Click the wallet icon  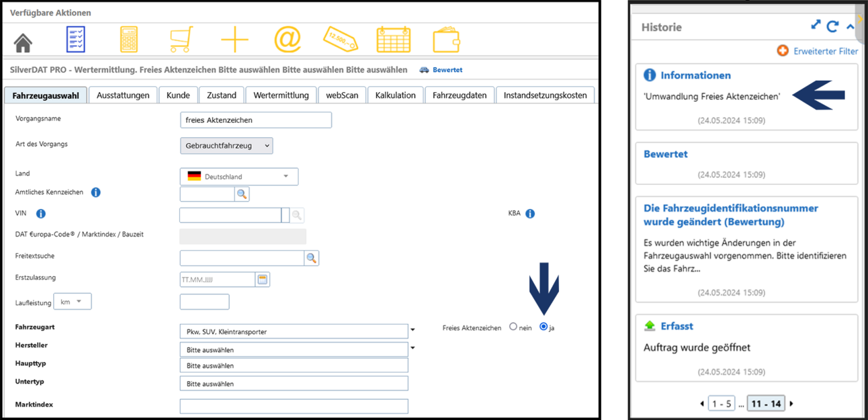446,40
